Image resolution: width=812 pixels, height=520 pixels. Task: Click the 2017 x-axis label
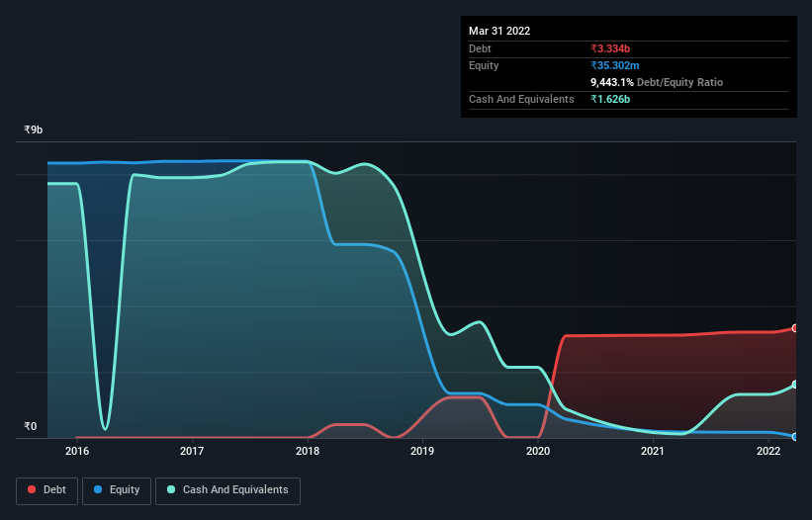(192, 451)
